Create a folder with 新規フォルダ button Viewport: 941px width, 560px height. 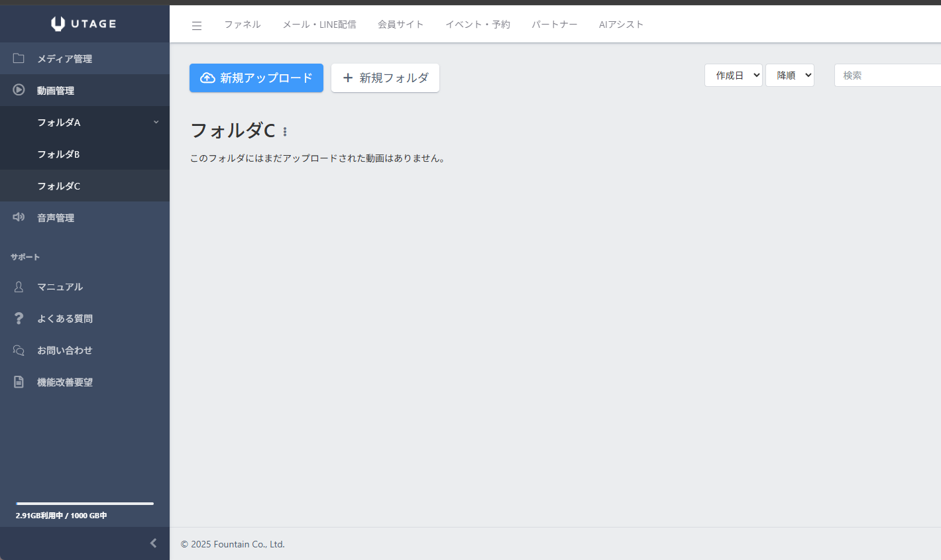coord(385,78)
